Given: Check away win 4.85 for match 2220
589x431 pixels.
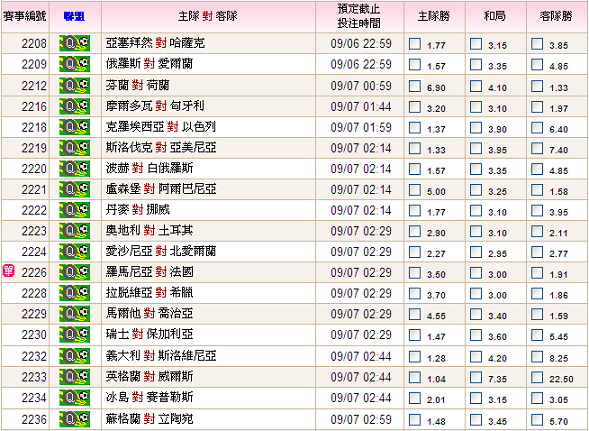Looking at the screenshot, I should [x=537, y=169].
